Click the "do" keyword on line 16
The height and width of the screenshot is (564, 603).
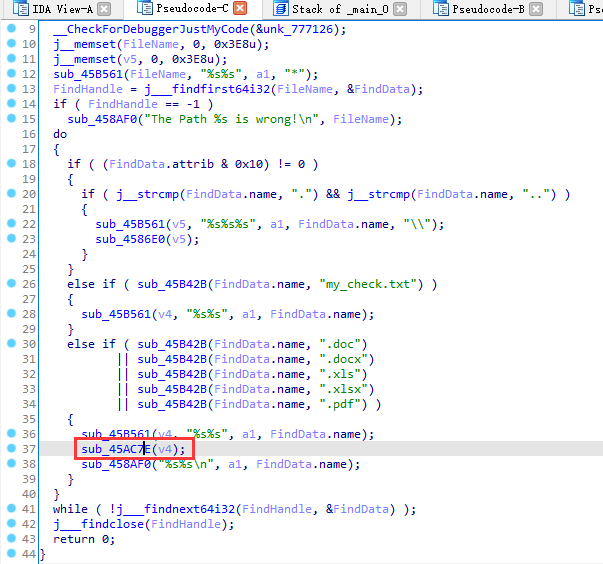point(60,134)
